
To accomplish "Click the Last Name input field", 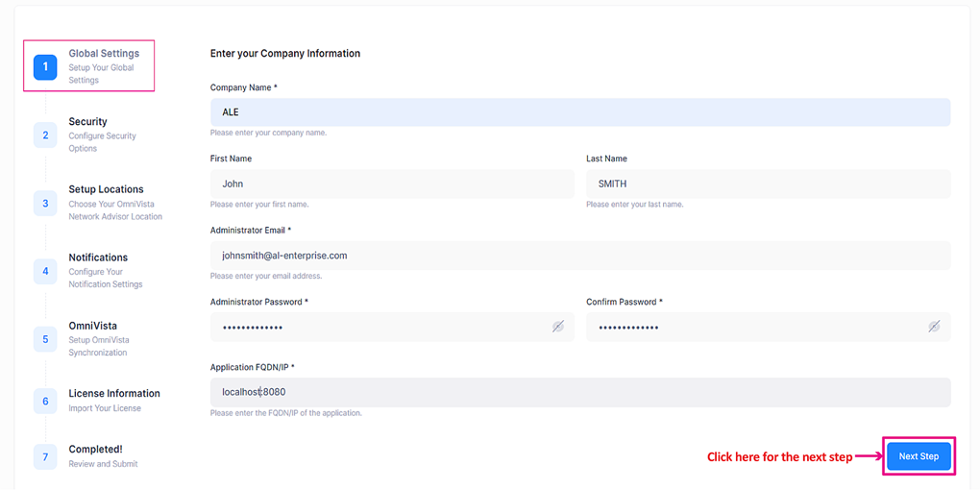I will pos(767,184).
